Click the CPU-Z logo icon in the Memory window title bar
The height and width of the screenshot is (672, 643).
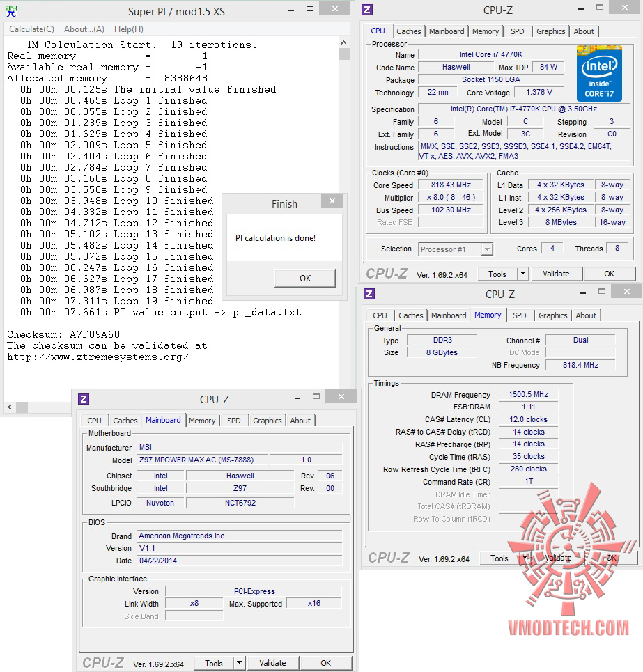click(369, 294)
